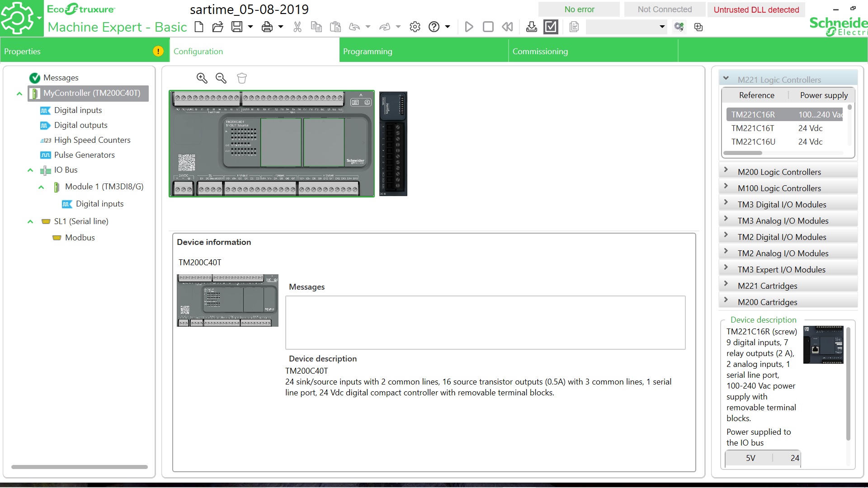Collapse the MyController tree node
This screenshot has width=868, height=488.
19,94
